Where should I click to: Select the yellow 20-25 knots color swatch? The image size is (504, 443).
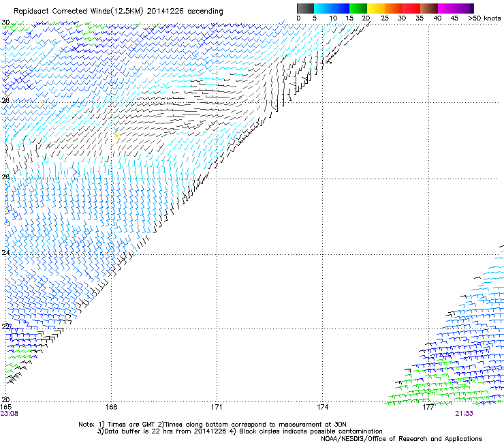point(376,8)
